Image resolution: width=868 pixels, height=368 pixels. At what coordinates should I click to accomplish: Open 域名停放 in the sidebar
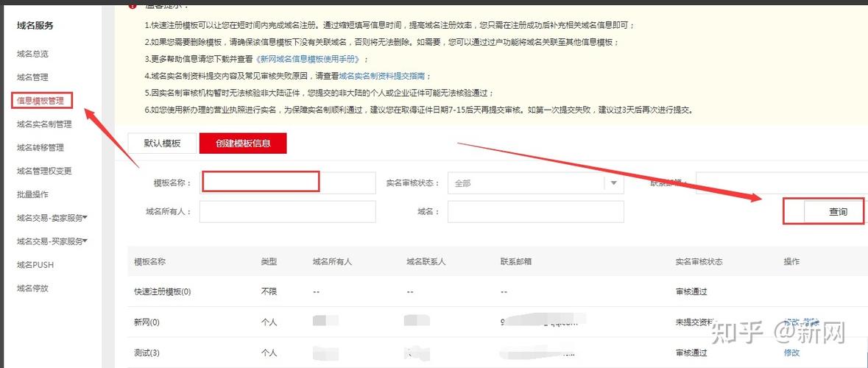pyautogui.click(x=32, y=289)
